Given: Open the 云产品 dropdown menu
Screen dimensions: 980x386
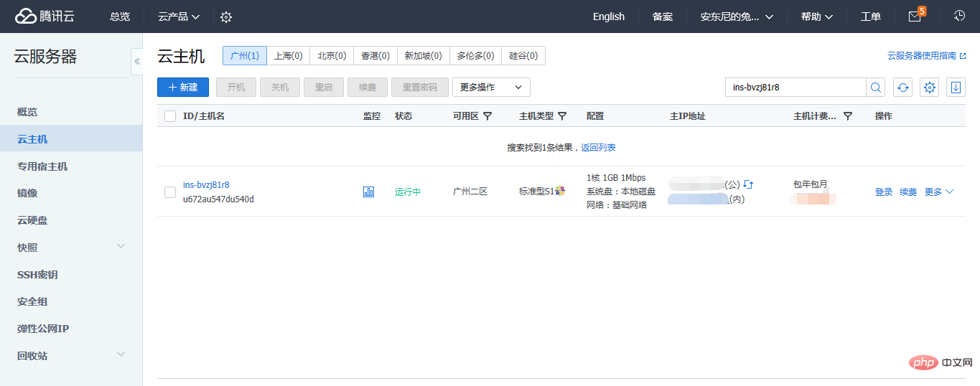Looking at the screenshot, I should [179, 17].
